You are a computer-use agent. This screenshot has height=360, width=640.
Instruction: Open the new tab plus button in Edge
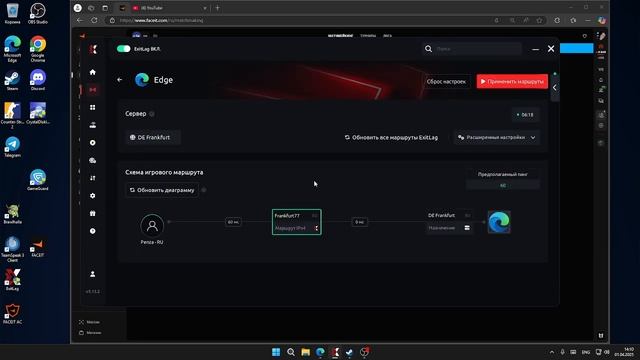click(218, 8)
